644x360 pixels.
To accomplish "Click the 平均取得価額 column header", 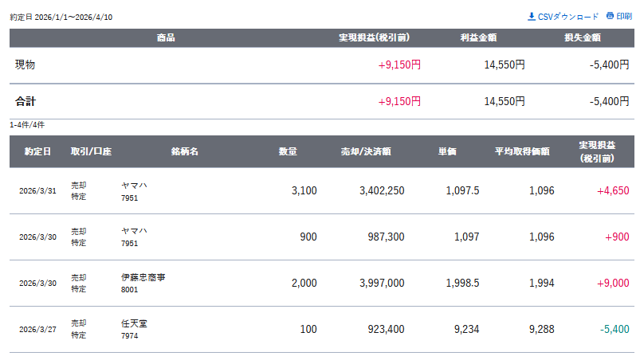I will (521, 151).
